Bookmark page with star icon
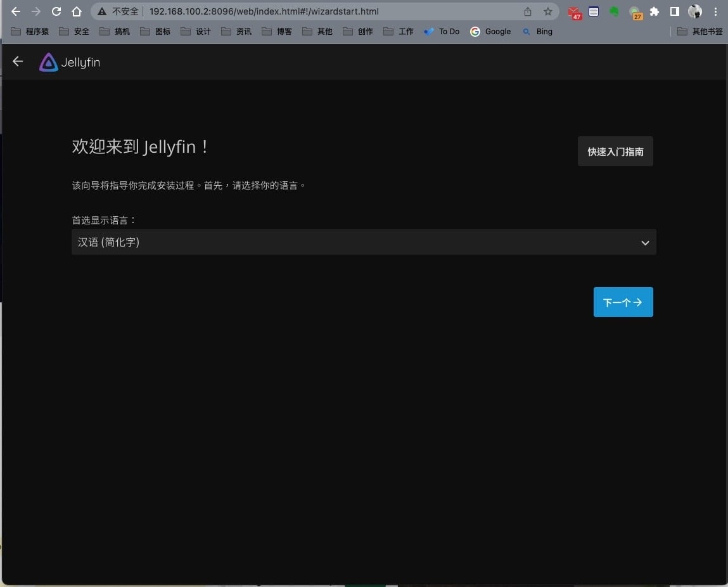Image resolution: width=728 pixels, height=587 pixels. click(x=548, y=11)
